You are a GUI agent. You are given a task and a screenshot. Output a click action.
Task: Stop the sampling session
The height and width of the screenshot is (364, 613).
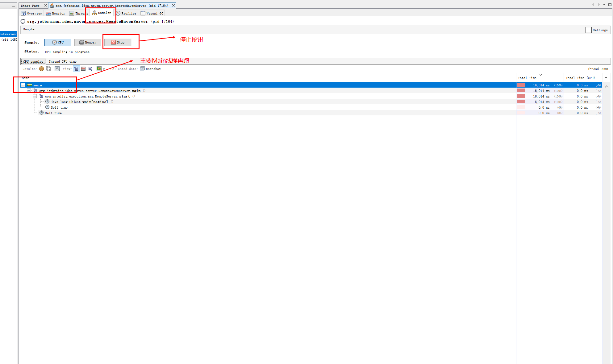click(x=118, y=42)
